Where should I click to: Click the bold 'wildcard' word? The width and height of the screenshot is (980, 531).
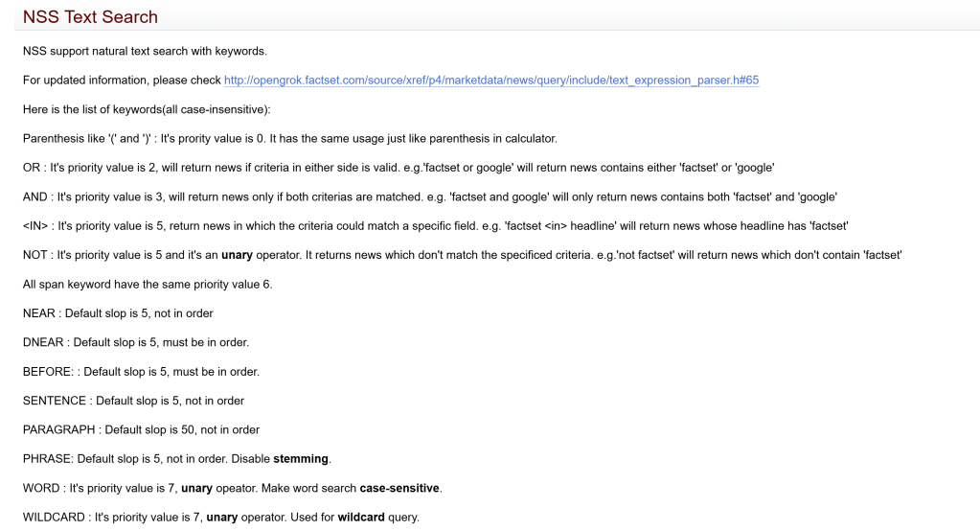point(361,518)
